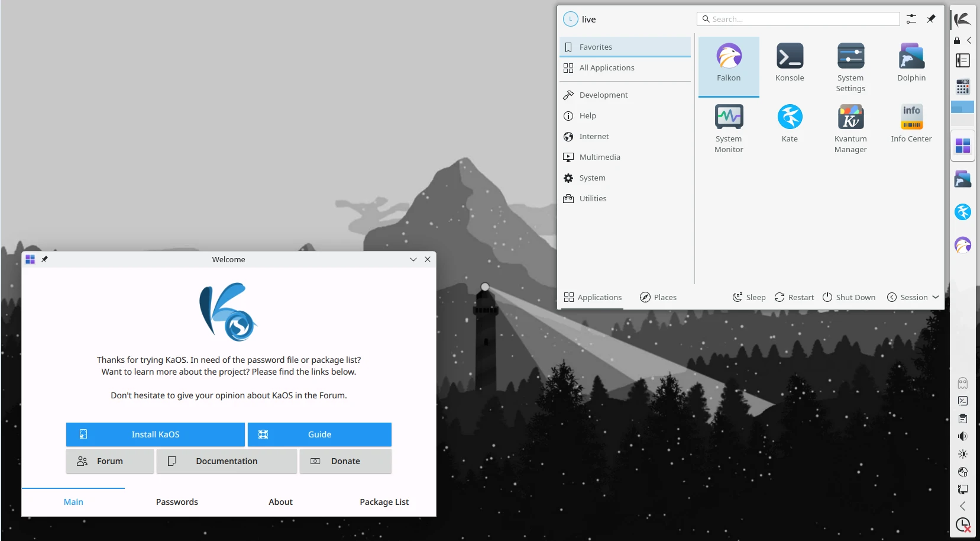Click inside the application search field
The image size is (980, 541).
pyautogui.click(x=797, y=18)
